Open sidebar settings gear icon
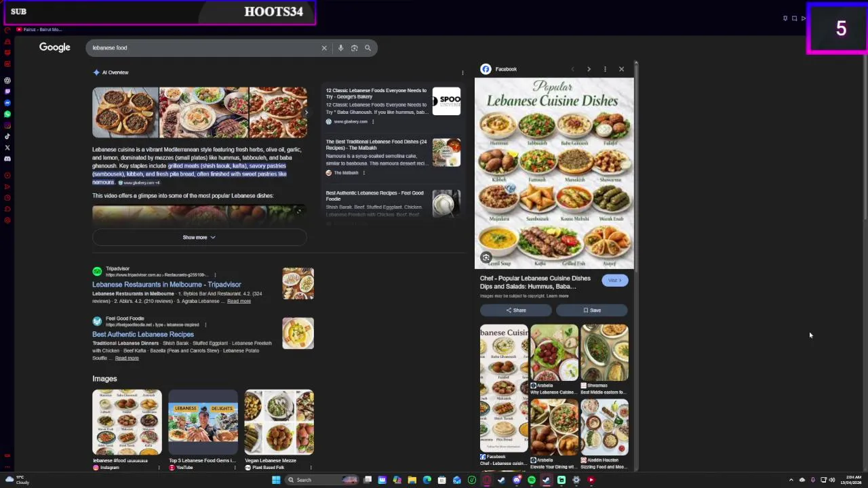 7,220
